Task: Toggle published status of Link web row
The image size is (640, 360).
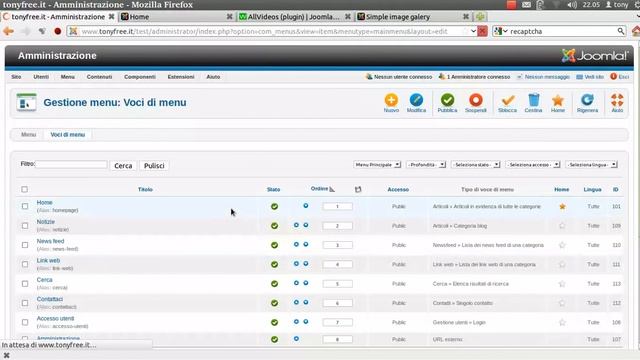Action: [274, 264]
